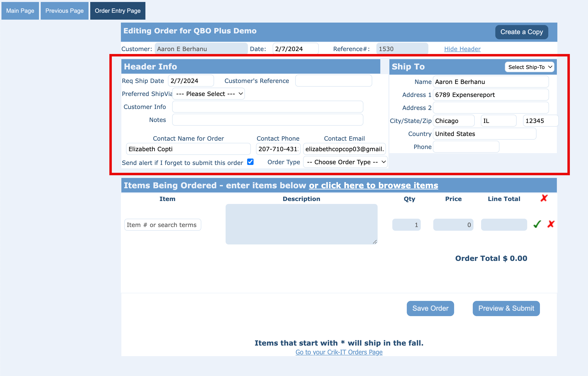Image resolution: width=588 pixels, height=376 pixels.
Task: Expand the Preferred ShipVia dropdown
Action: tap(209, 94)
